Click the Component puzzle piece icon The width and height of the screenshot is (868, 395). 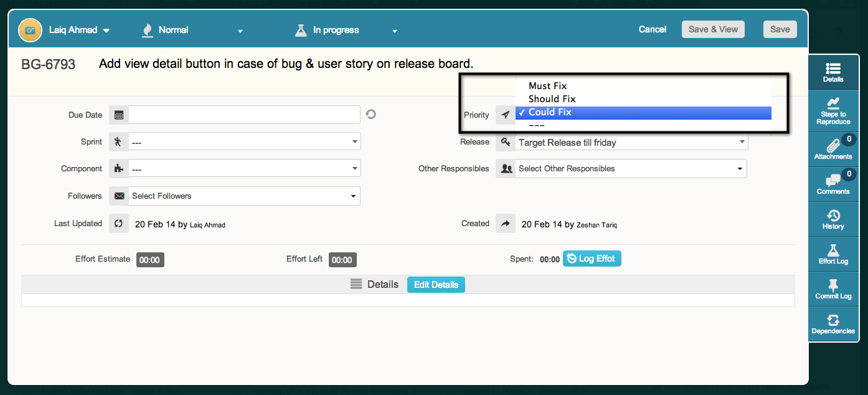[118, 169]
